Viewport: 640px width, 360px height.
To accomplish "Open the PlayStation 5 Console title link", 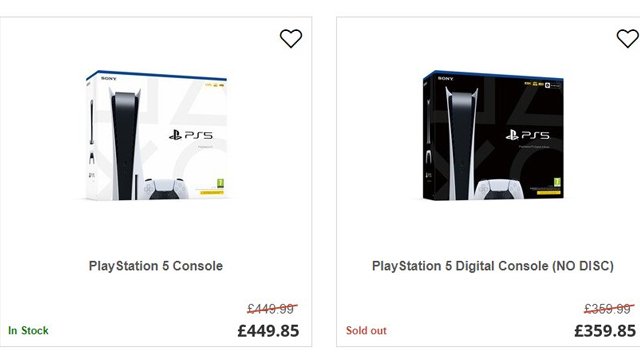I will (156, 266).
